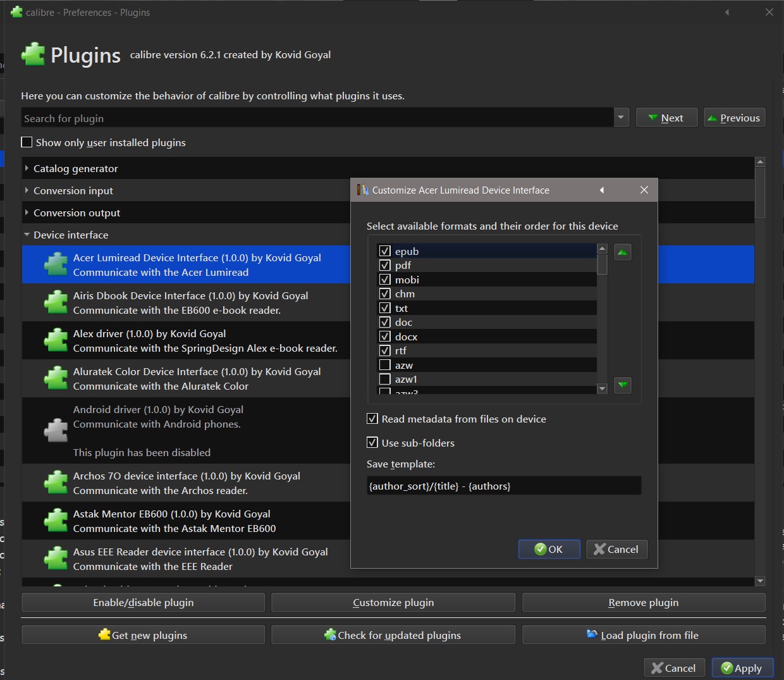Click Cancel in the Customize dialog
This screenshot has height=680, width=784.
[616, 549]
